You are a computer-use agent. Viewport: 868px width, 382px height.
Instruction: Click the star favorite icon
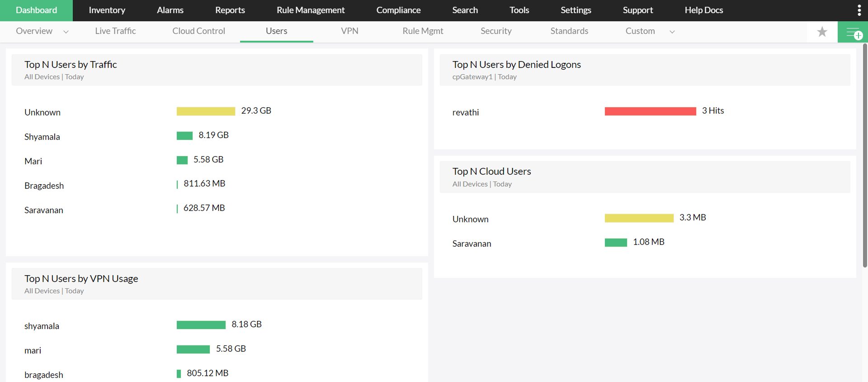pos(822,32)
